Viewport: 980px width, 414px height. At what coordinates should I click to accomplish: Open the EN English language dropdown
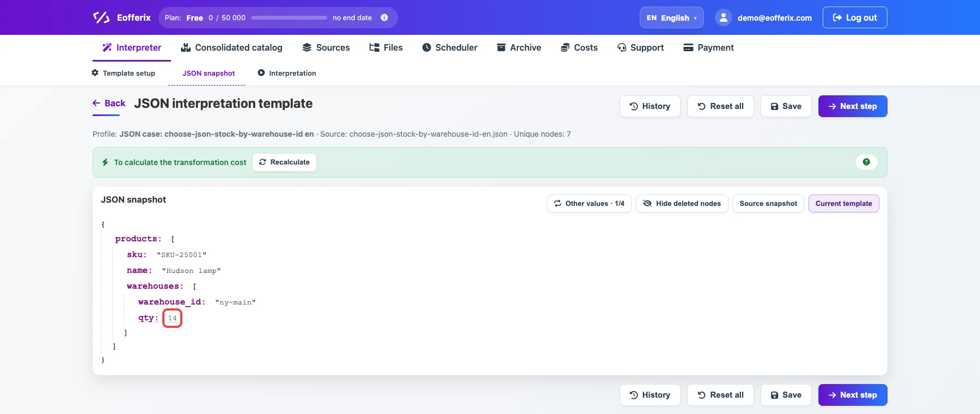tap(672, 17)
